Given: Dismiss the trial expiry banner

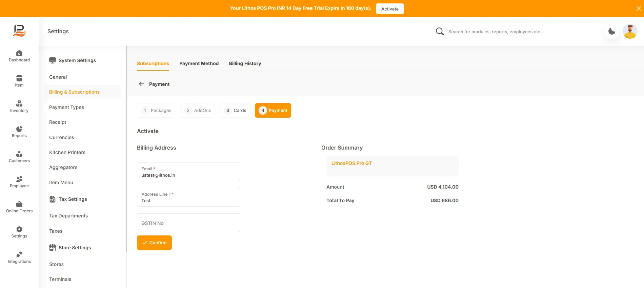Looking at the screenshot, I should pyautogui.click(x=639, y=8).
